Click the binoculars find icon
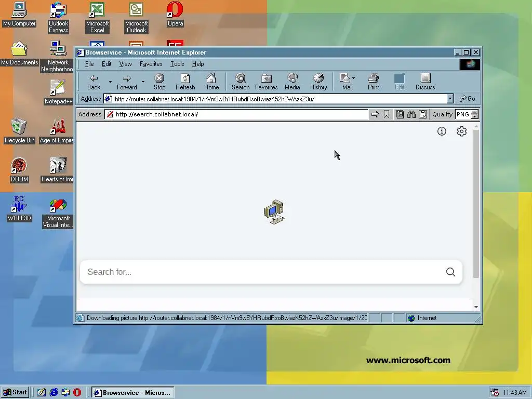Viewport: 532px width, 399px height. point(411,114)
